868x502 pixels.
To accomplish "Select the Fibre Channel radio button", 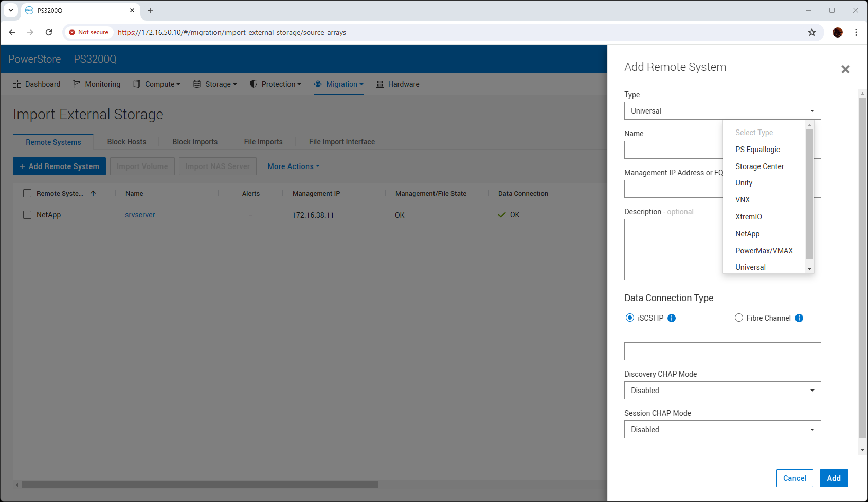I will 739,318.
